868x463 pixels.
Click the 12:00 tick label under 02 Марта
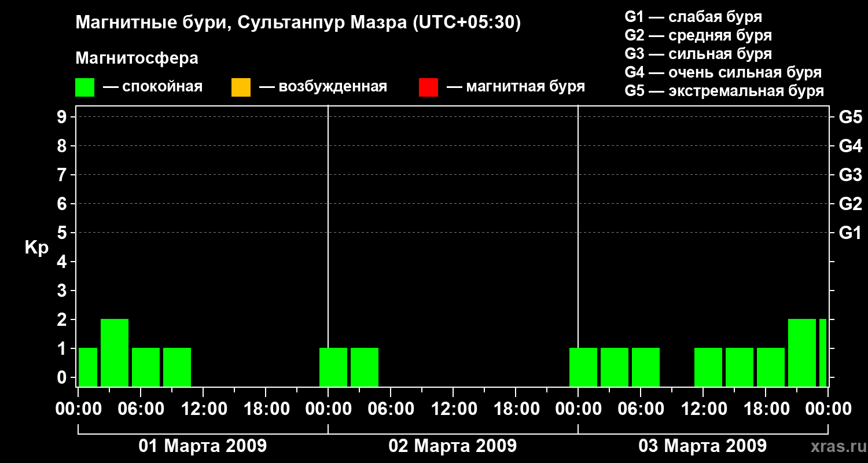454,409
